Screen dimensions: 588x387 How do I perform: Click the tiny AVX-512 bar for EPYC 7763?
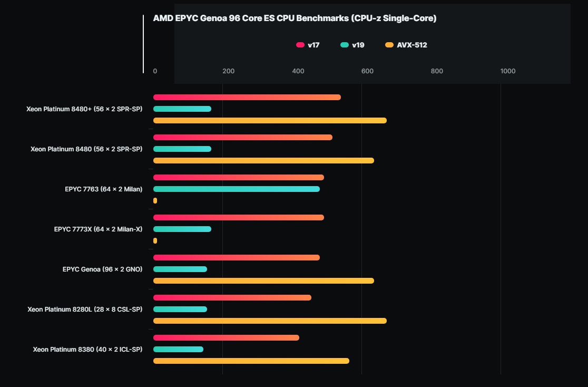pos(155,201)
